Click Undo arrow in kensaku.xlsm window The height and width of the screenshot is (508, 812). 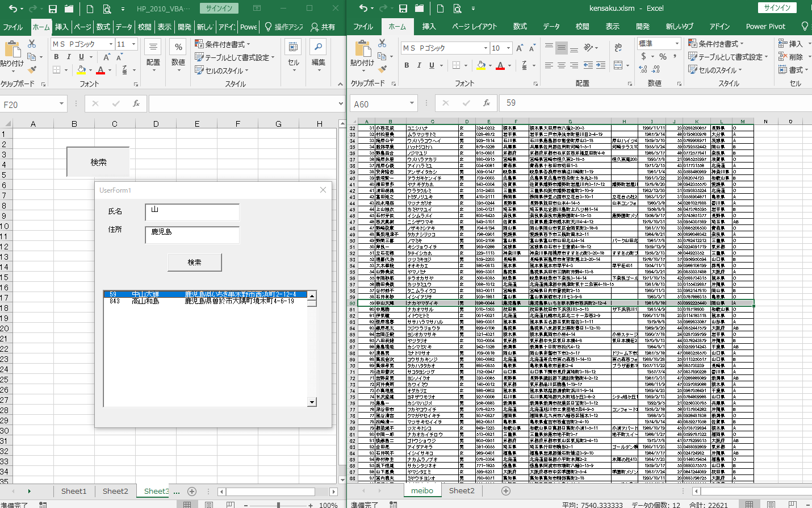point(363,9)
